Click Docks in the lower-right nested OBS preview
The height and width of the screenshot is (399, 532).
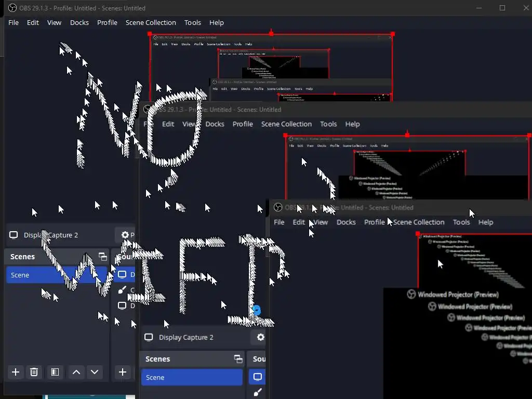[x=346, y=222]
